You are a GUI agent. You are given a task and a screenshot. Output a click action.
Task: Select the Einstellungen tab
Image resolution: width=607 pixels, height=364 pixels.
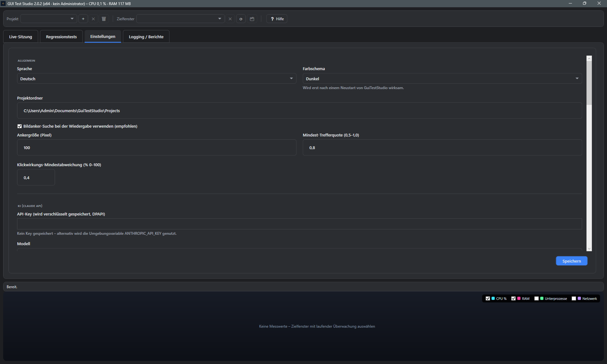click(103, 37)
